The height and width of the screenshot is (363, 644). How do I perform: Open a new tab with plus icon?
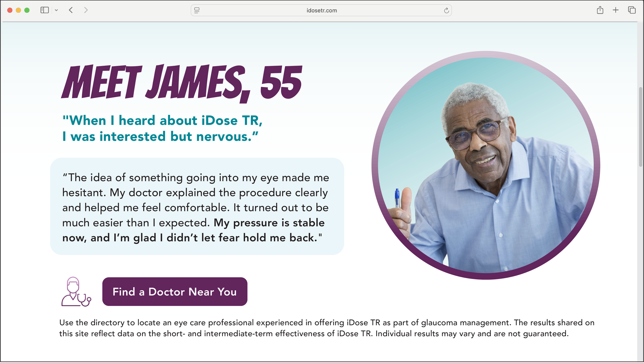[616, 10]
